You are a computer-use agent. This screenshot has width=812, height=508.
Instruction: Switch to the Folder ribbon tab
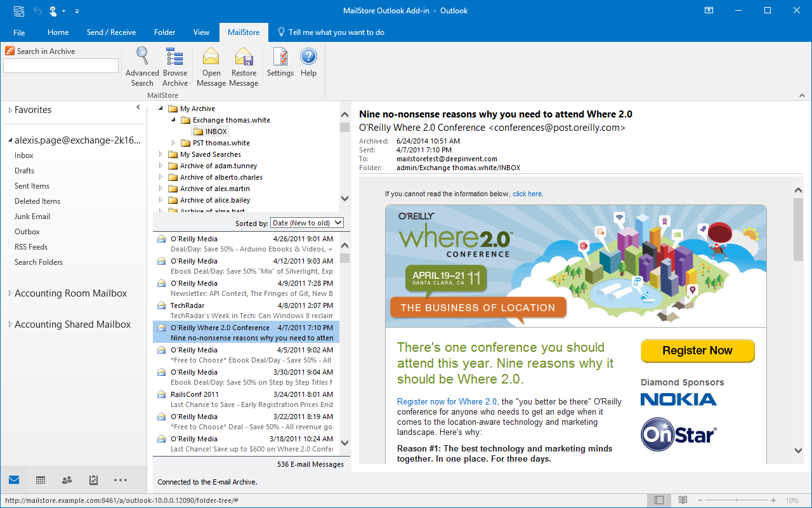pyautogui.click(x=165, y=32)
